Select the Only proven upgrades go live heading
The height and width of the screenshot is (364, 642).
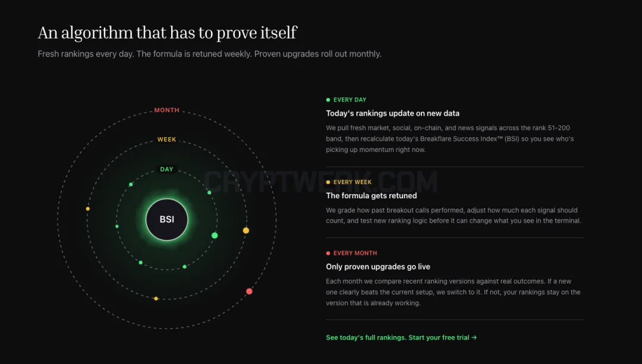[378, 267]
